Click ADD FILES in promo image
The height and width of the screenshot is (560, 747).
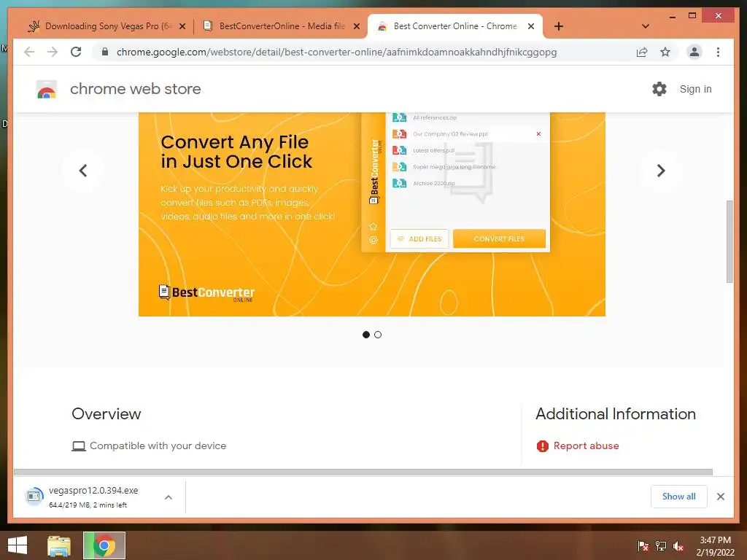[419, 238]
